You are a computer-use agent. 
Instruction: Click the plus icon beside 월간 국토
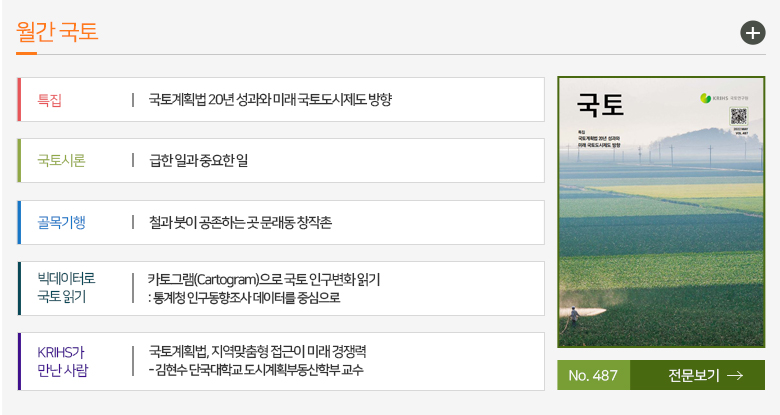pyautogui.click(x=752, y=33)
